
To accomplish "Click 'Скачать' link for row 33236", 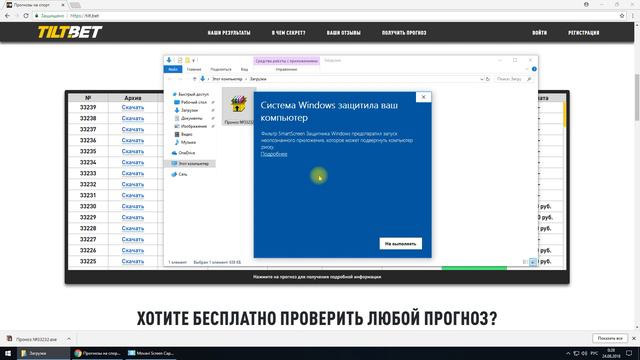I will click(133, 140).
